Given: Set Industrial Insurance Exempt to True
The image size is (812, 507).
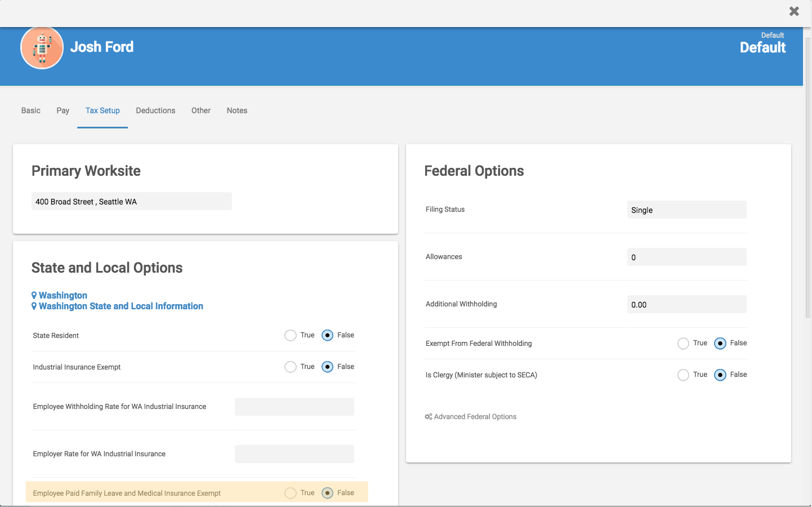Looking at the screenshot, I should [291, 367].
